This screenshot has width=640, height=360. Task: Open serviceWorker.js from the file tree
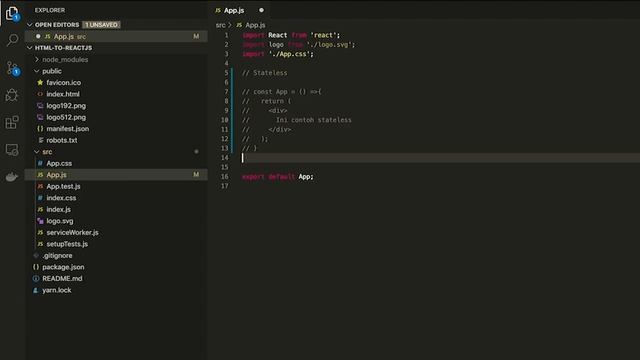[x=72, y=232]
